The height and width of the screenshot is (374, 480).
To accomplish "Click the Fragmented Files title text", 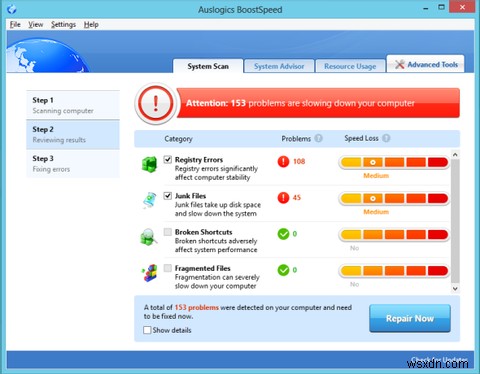I will (x=203, y=268).
